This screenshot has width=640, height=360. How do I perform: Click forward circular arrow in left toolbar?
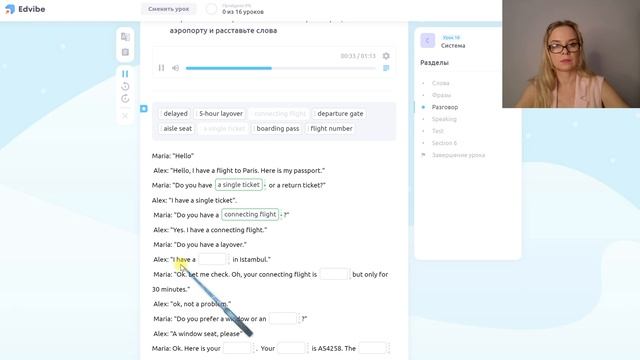tap(125, 98)
